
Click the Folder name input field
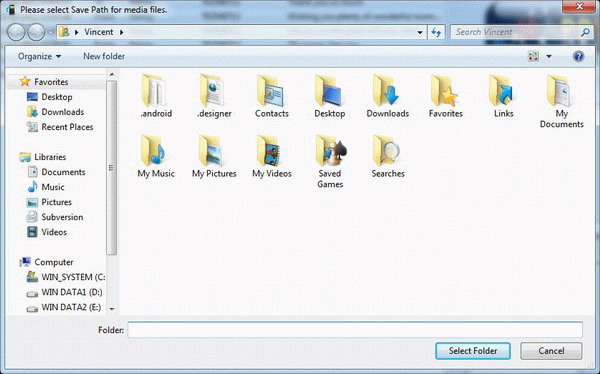(355, 330)
